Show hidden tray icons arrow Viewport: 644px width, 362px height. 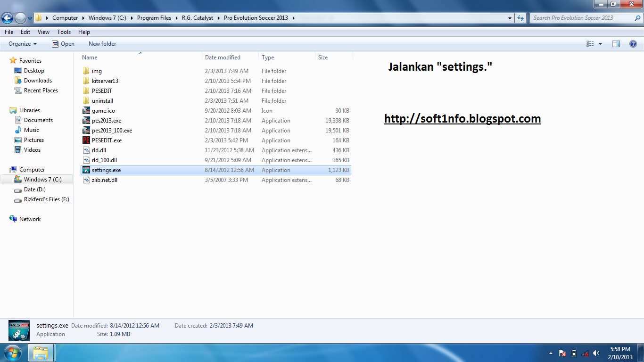[551, 353]
